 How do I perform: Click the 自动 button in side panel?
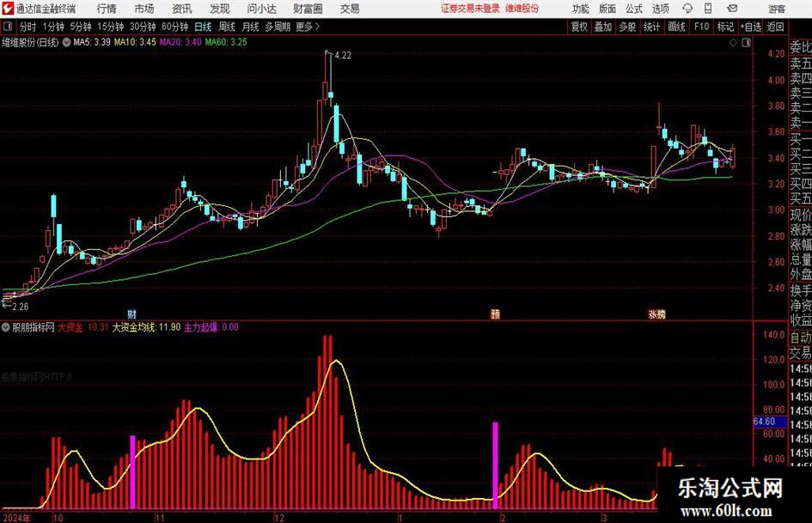pyautogui.click(x=801, y=338)
